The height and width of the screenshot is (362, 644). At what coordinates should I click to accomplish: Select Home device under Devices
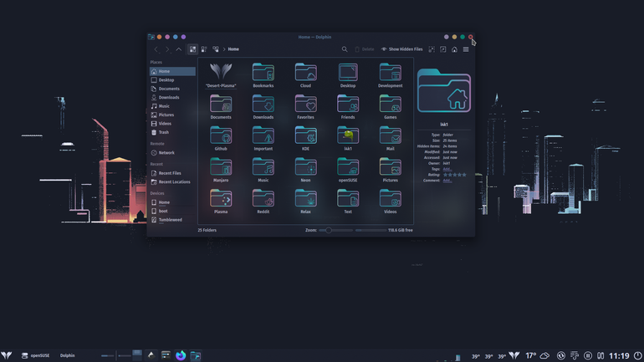[x=172, y=202]
